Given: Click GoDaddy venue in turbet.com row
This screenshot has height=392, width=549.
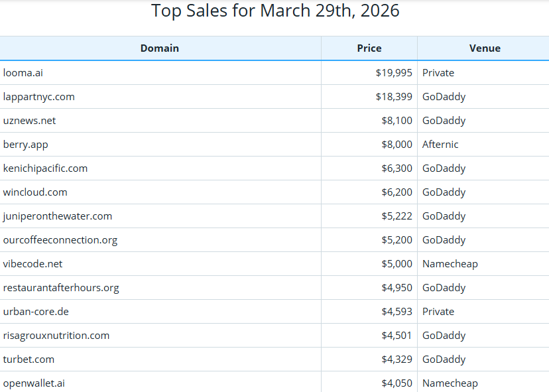Looking at the screenshot, I should (x=444, y=359).
